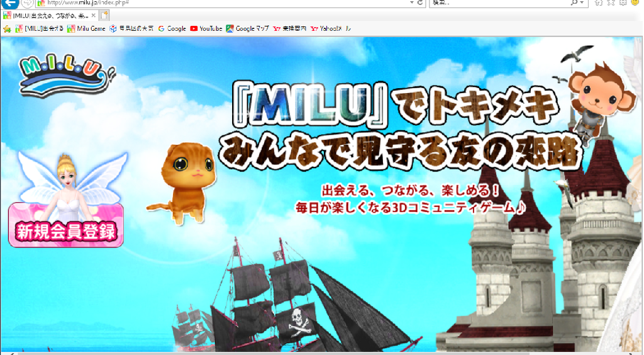Click the みんなで見守る友の恋路 headline text
This screenshot has width=644, height=355.
coord(401,152)
